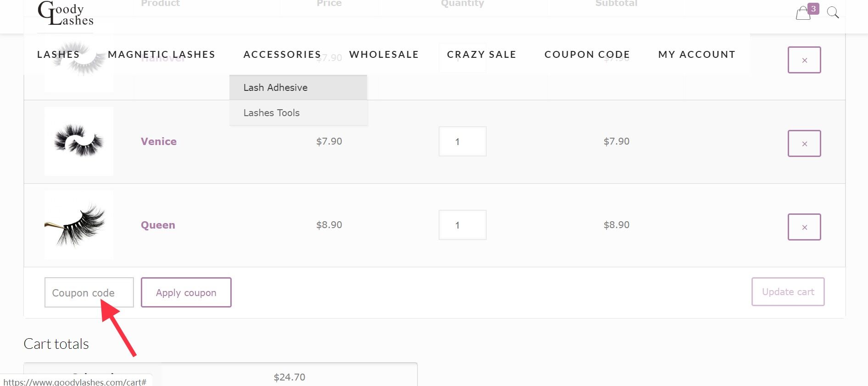Click the Queen quantity field
Viewport: 868px width, 386px height.
[462, 225]
